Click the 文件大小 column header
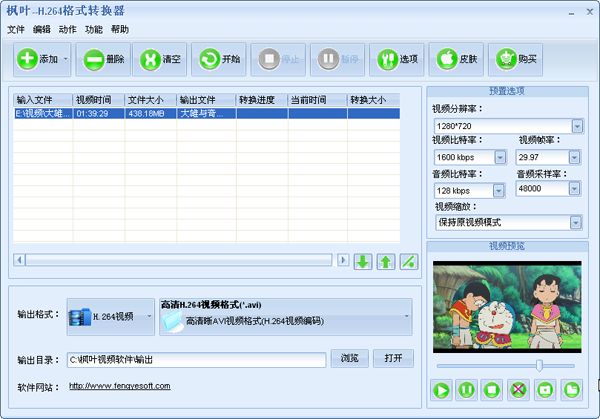The height and width of the screenshot is (419, 600). (x=151, y=100)
